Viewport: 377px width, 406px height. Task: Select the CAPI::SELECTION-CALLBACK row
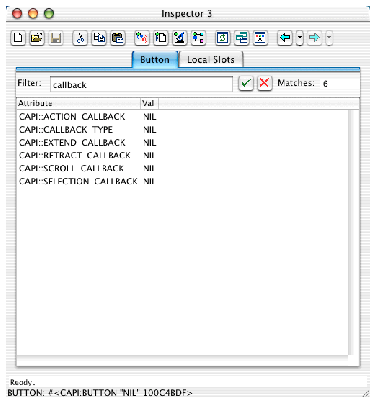click(x=182, y=181)
